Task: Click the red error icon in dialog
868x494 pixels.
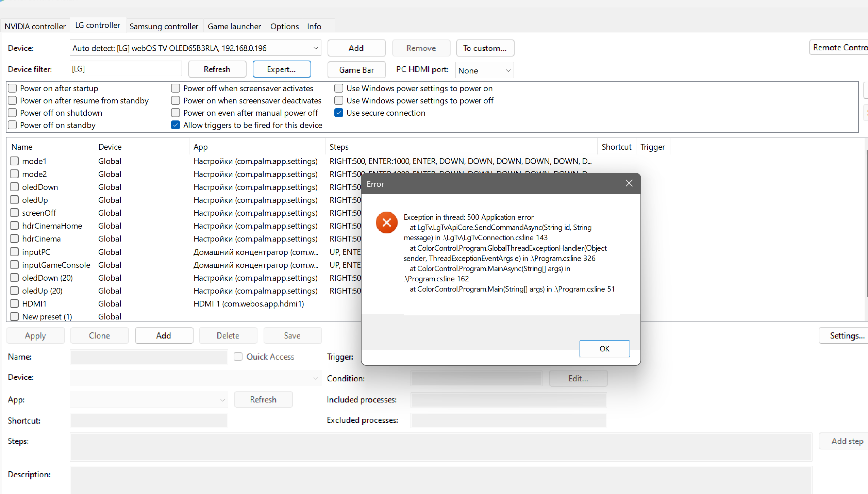Action: [386, 223]
